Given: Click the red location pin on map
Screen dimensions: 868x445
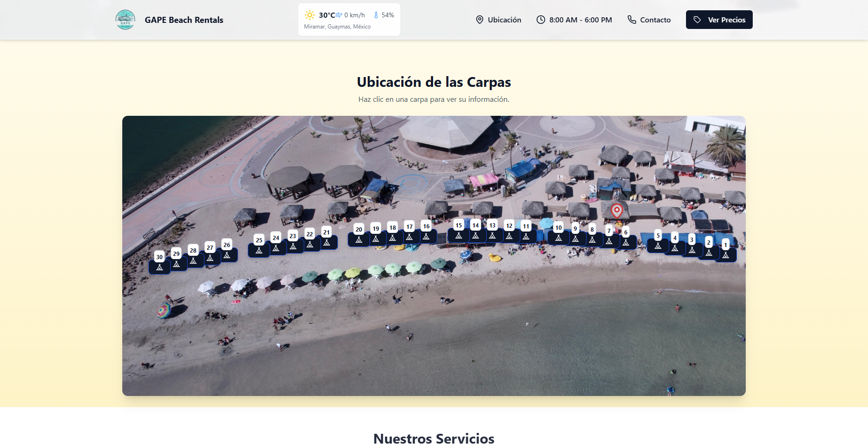Looking at the screenshot, I should 616,211.
